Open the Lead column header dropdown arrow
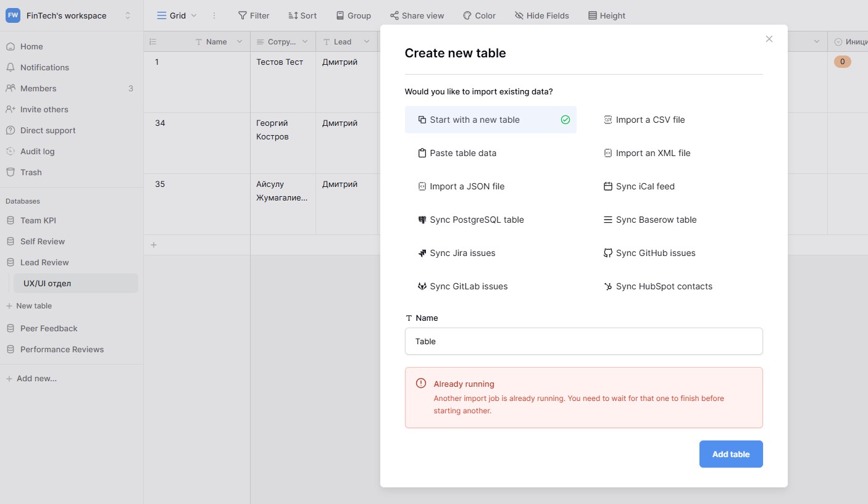The height and width of the screenshot is (504, 868). click(366, 41)
